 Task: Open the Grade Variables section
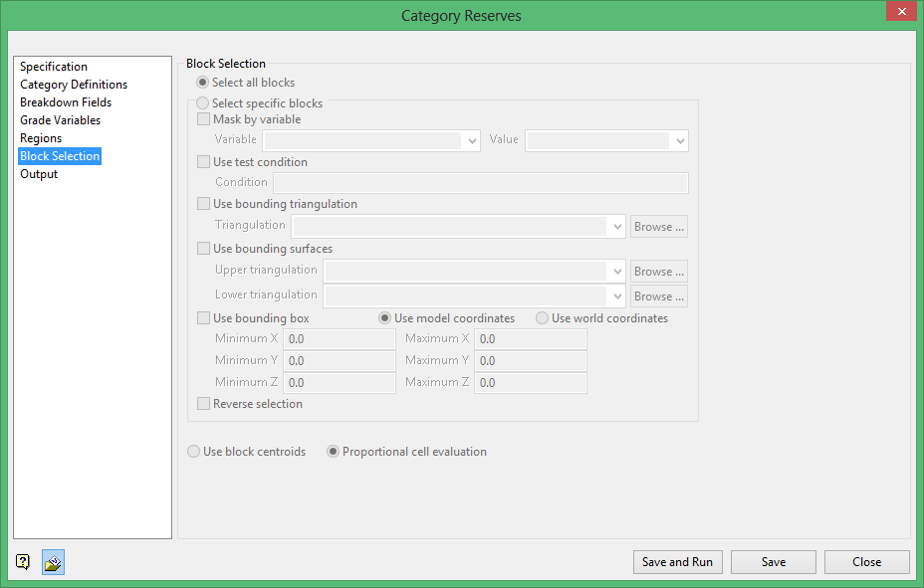(60, 120)
